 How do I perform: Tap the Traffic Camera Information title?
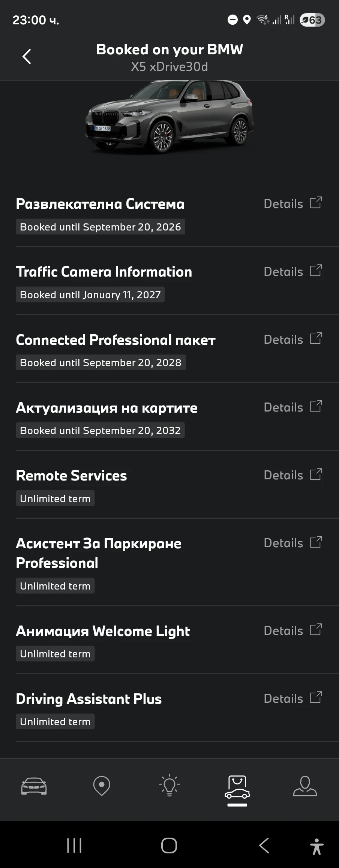(x=104, y=272)
